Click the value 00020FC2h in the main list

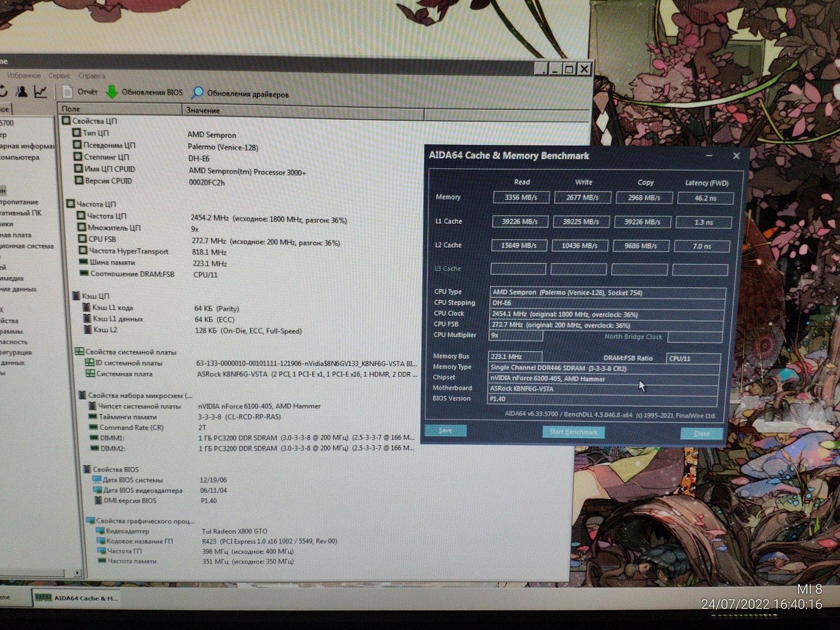[x=207, y=183]
